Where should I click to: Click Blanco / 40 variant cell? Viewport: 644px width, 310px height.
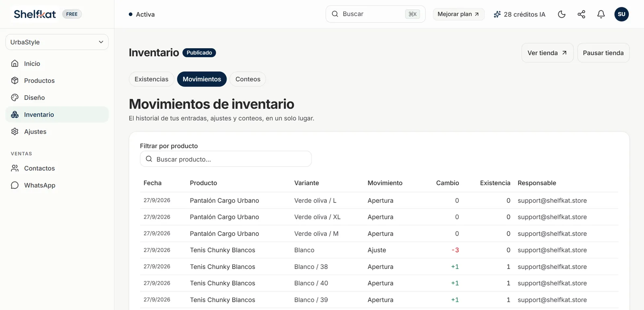pyautogui.click(x=311, y=283)
